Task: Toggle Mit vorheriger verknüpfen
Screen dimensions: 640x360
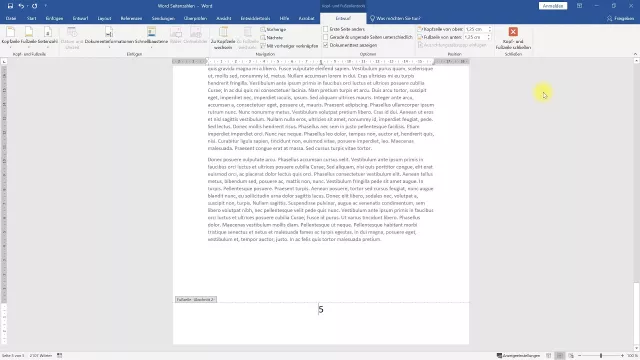Action: coord(289,46)
